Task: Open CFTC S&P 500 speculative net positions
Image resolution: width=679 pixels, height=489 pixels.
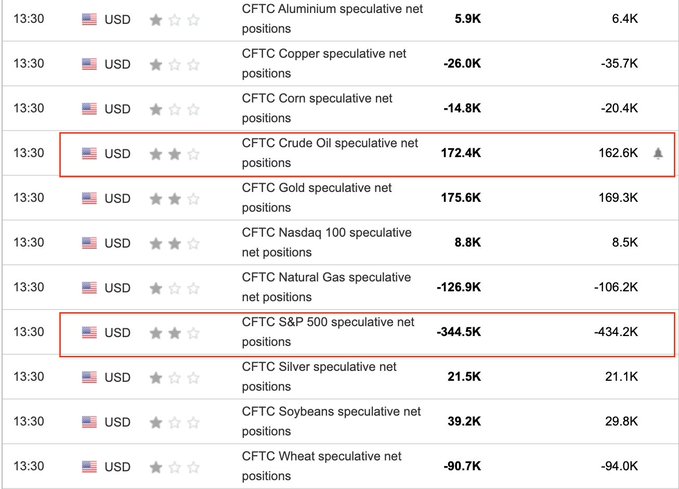Action: 328,332
